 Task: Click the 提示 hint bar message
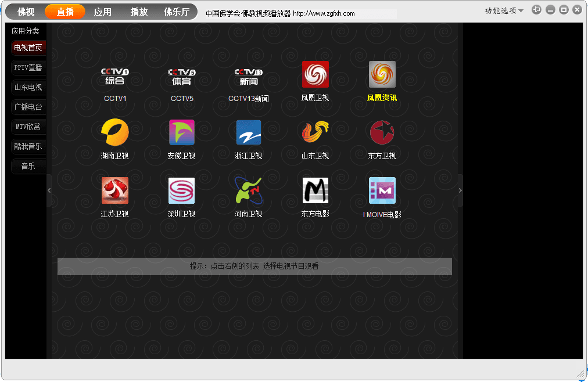click(254, 266)
